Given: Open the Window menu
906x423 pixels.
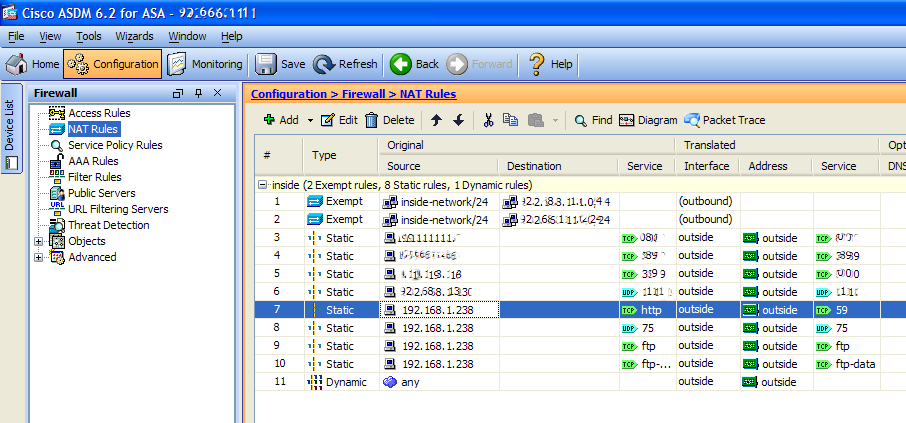Looking at the screenshot, I should (187, 36).
